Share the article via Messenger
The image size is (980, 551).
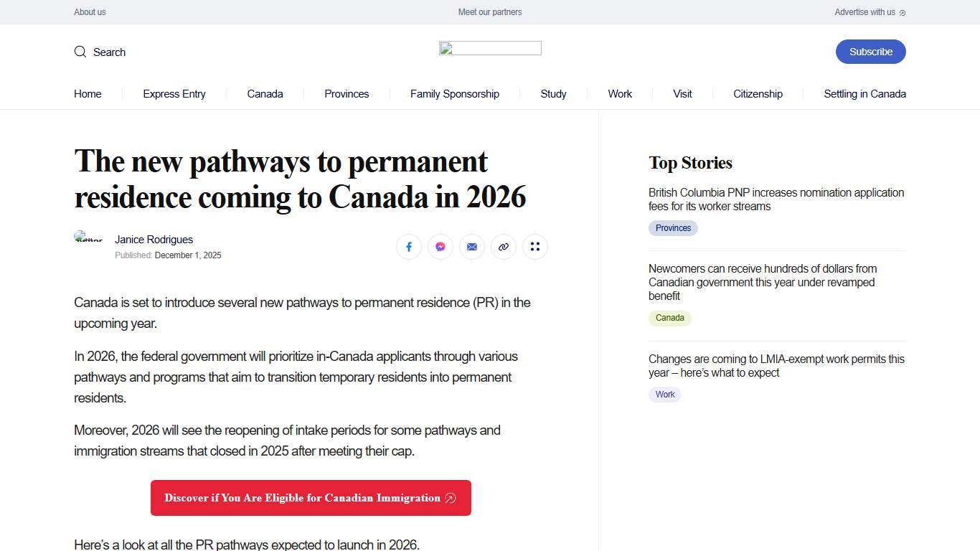point(440,247)
